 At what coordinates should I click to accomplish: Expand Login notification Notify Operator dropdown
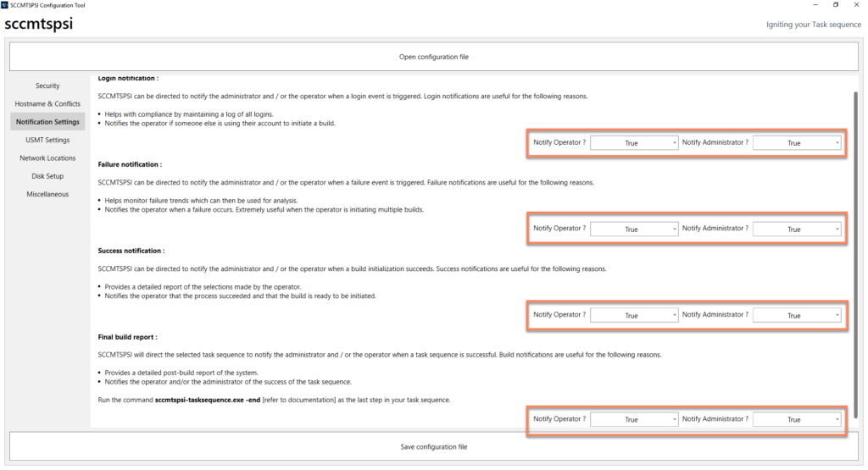tap(634, 143)
